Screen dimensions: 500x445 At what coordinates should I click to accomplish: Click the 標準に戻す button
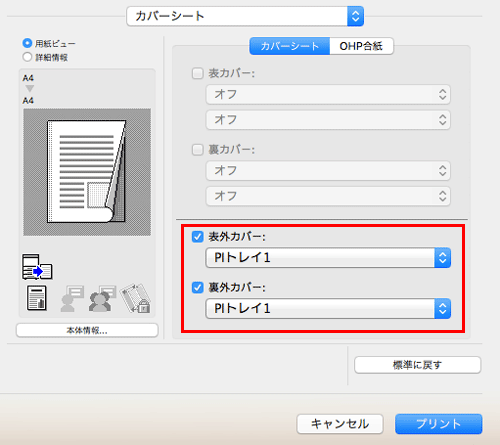(x=417, y=365)
